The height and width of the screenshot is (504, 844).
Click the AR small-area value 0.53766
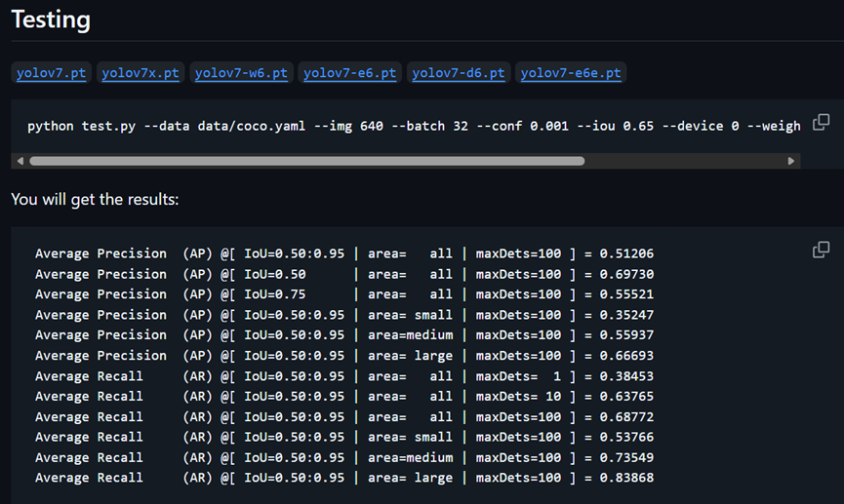[x=626, y=437]
